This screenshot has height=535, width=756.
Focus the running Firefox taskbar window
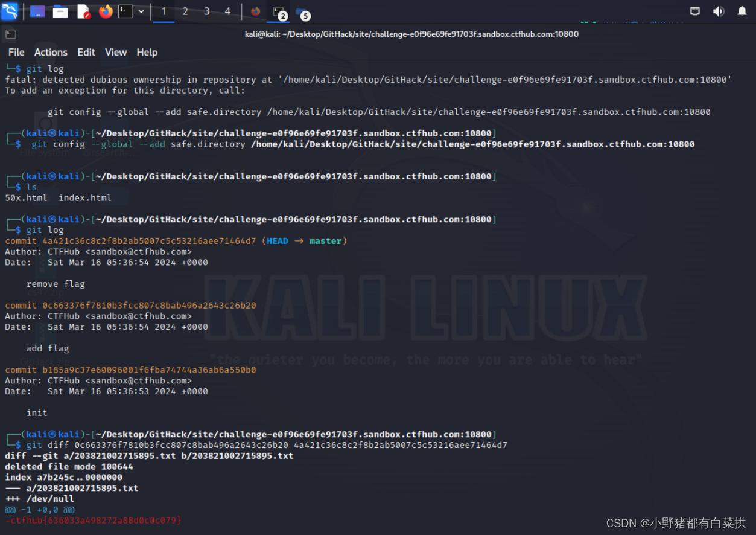point(256,11)
